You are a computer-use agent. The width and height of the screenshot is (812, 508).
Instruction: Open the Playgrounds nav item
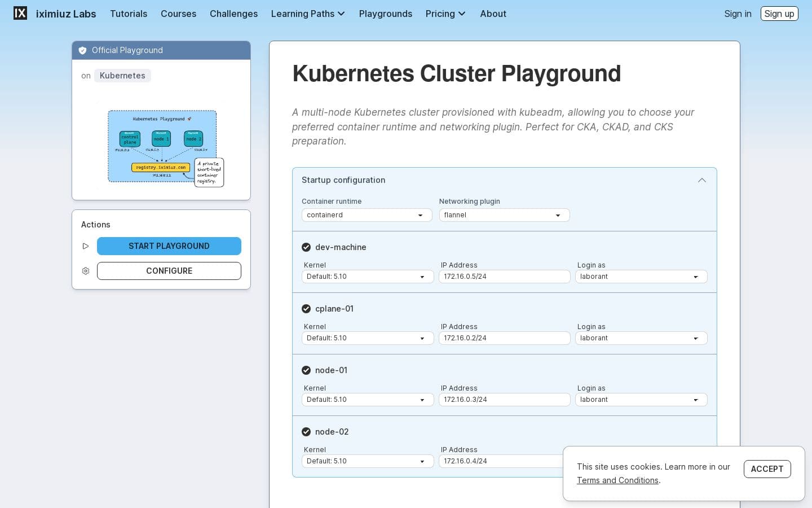386,14
